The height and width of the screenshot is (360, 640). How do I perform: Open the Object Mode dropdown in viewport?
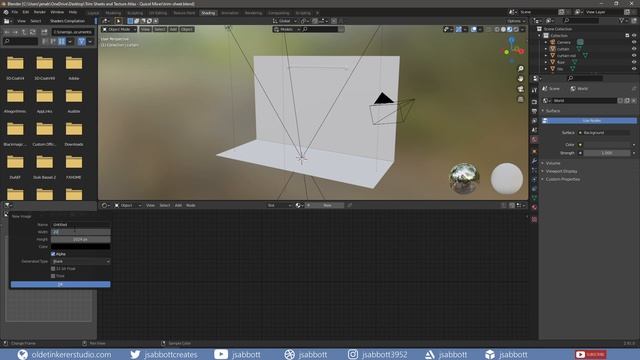[119, 29]
